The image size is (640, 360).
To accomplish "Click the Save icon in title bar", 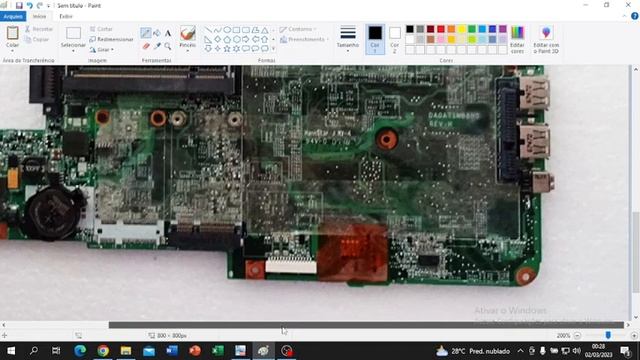I will pyautogui.click(x=19, y=6).
